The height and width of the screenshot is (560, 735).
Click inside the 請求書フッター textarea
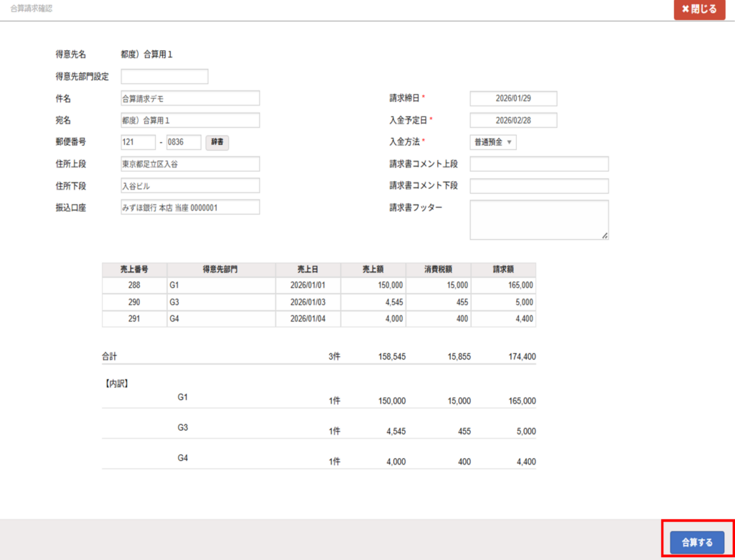coord(539,220)
